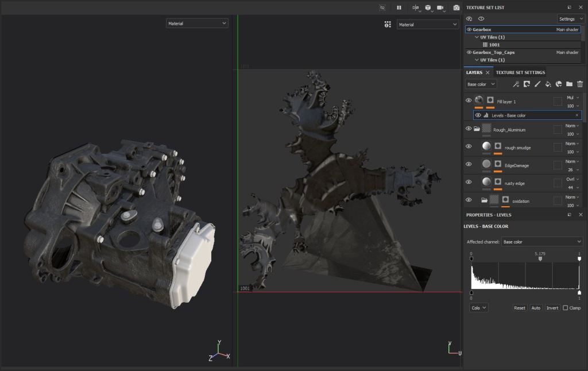Add a fill layer with the bucket icon
The image size is (588, 371).
[x=548, y=84]
